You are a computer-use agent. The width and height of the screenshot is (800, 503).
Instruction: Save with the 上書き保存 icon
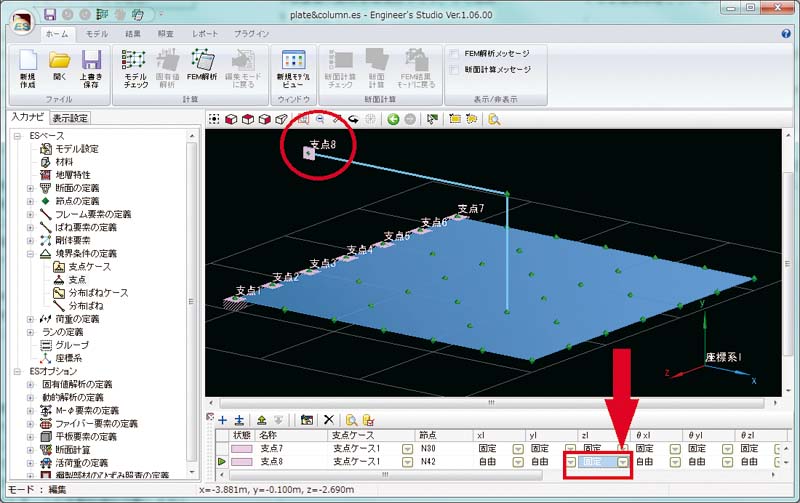pyautogui.click(x=91, y=69)
